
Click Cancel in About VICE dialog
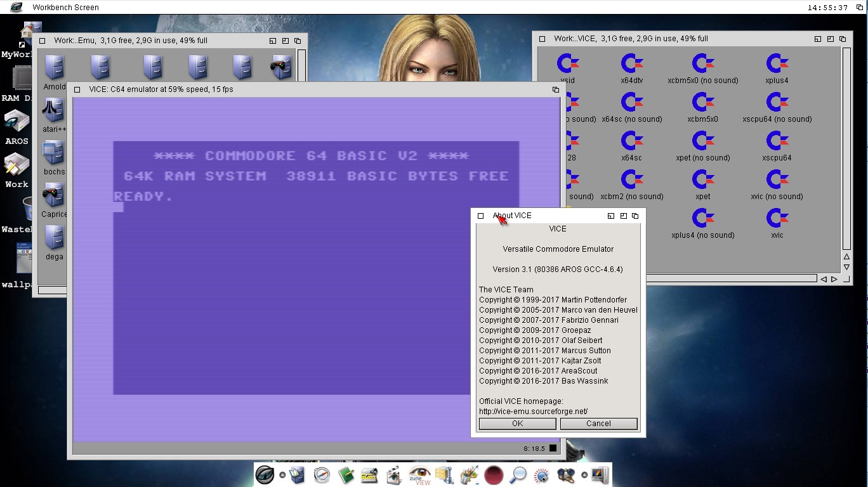[x=598, y=424]
